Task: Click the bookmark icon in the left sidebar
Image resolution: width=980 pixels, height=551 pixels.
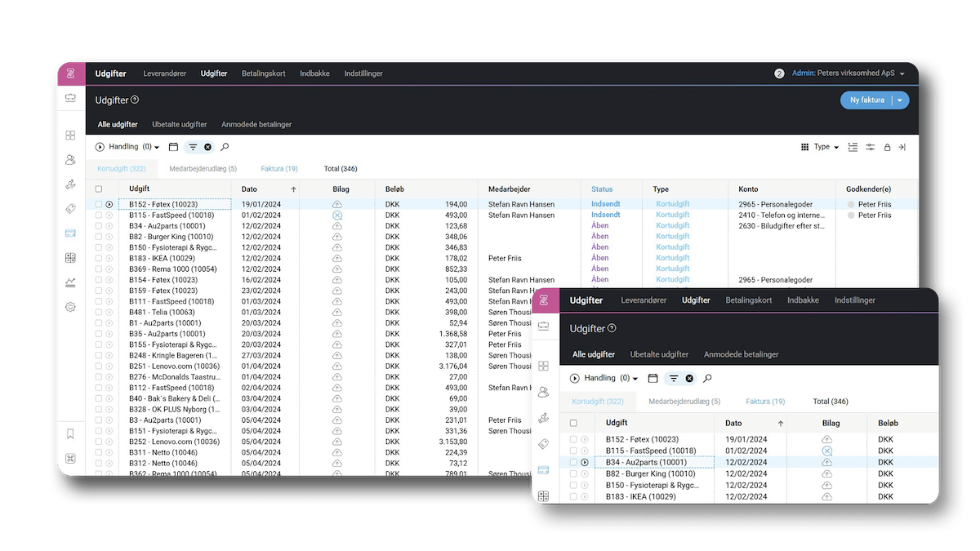Action: pos(70,433)
